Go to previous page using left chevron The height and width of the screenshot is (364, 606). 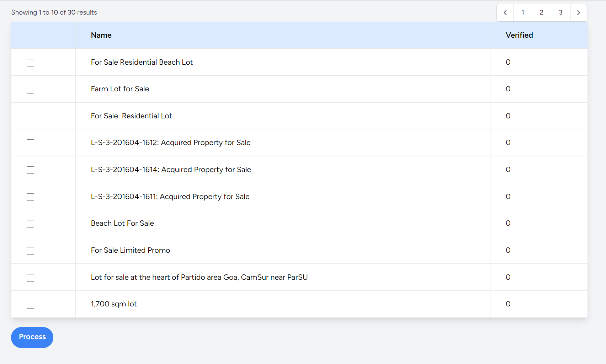505,13
